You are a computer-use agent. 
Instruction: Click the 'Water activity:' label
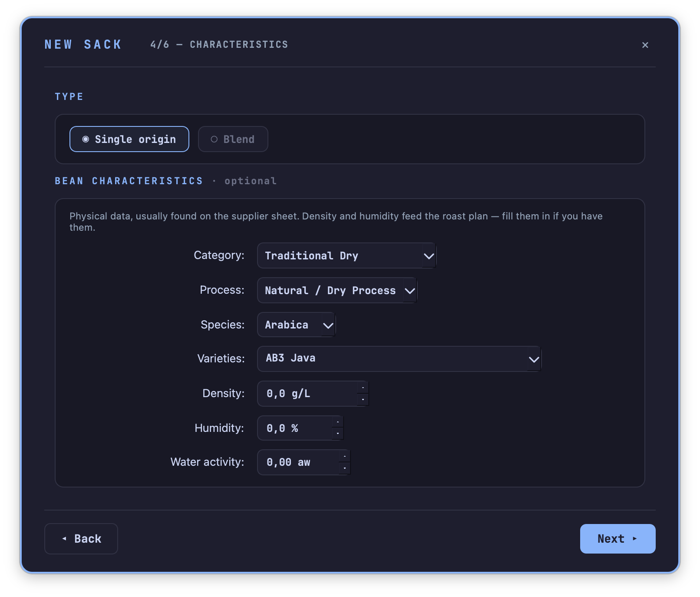point(208,462)
